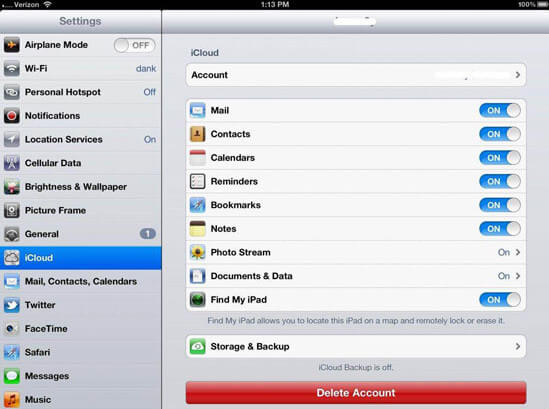Tap the Cellular Data antenna icon
The width and height of the screenshot is (549, 409).
tap(12, 163)
